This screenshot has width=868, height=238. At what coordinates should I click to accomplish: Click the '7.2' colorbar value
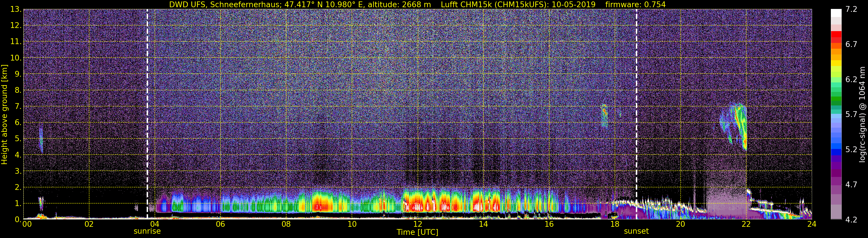851,9
